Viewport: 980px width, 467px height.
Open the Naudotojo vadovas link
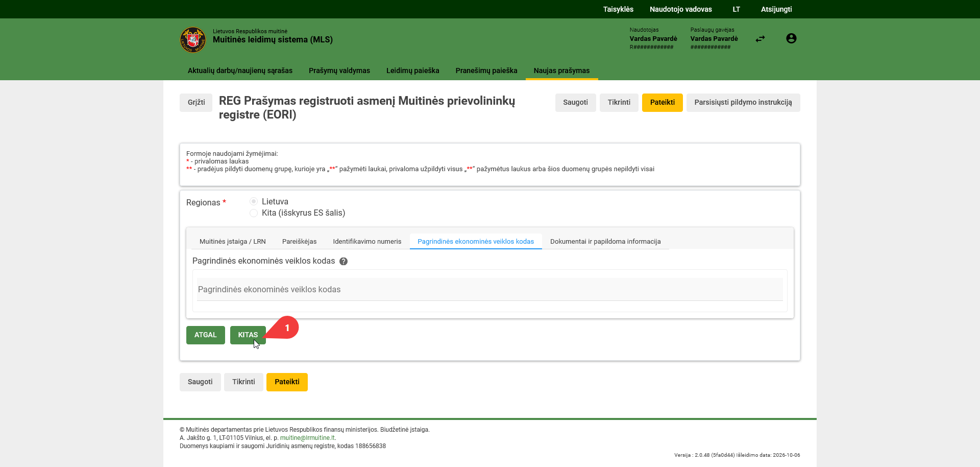(x=681, y=9)
